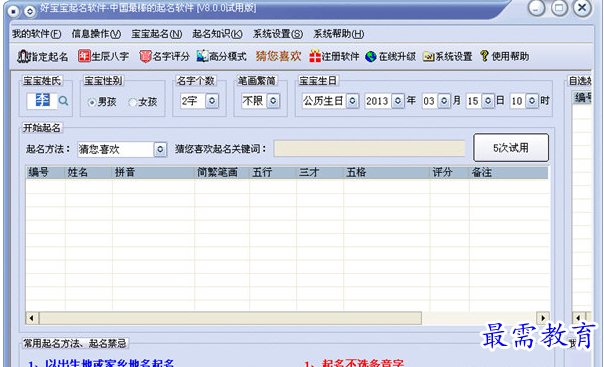Viewport: 604px width, 367px height.
Task: Open the 起名知识(K) menu
Action: 218,34
